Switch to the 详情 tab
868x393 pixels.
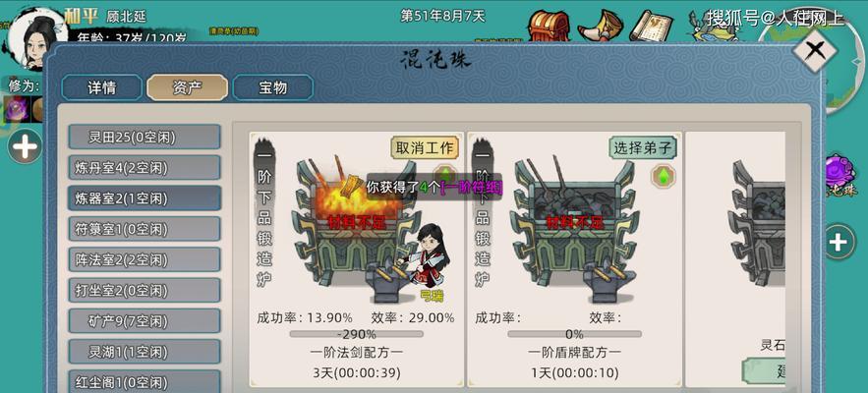(101, 87)
